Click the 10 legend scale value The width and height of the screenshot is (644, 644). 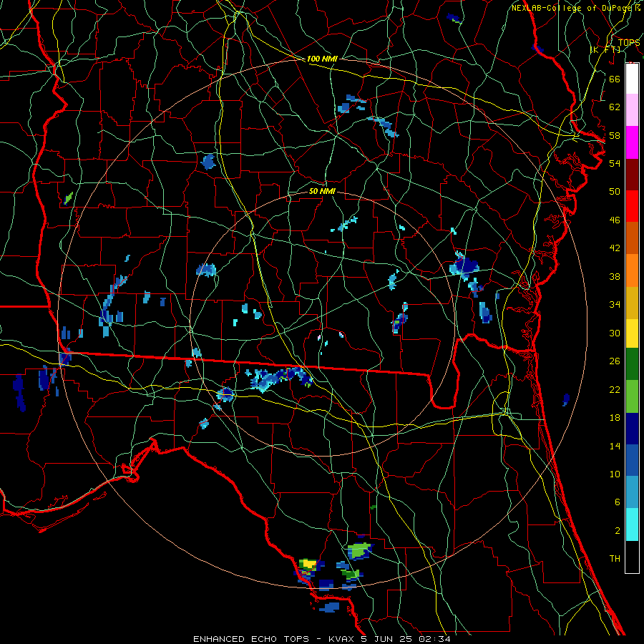click(x=615, y=474)
